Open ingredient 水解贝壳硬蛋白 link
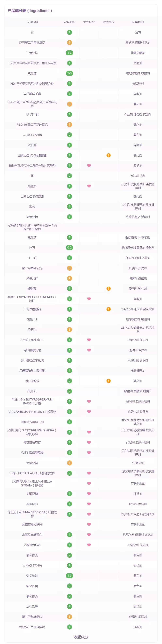162x644 pixels. coord(32,534)
